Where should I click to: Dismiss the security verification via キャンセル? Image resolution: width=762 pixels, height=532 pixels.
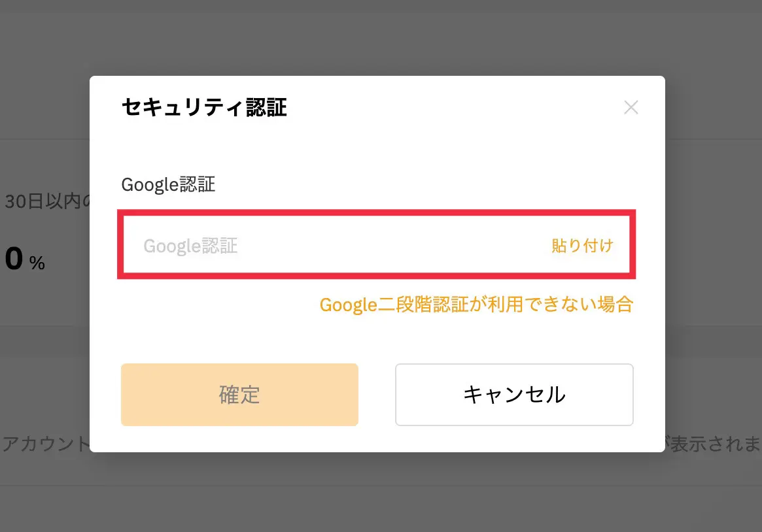(x=514, y=395)
